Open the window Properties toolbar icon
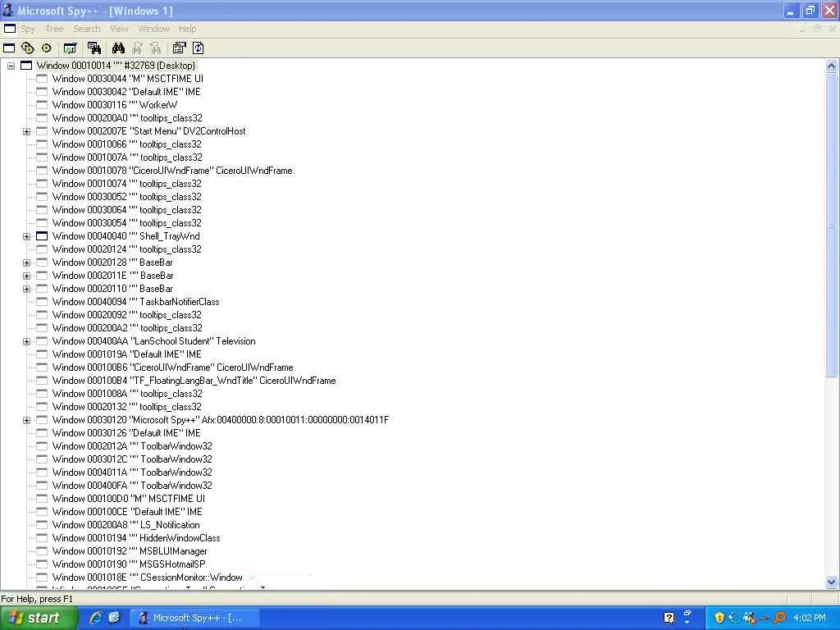Viewport: 840px width, 630px height. pos(179,48)
